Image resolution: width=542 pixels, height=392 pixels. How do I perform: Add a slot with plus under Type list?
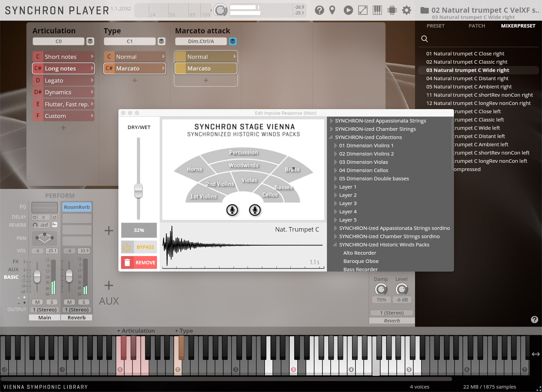[x=135, y=80]
